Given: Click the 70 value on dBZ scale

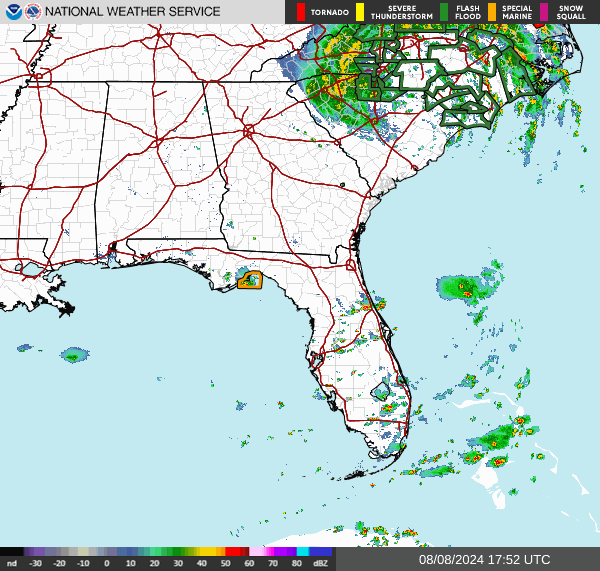Looking at the screenshot, I should coord(273,563).
